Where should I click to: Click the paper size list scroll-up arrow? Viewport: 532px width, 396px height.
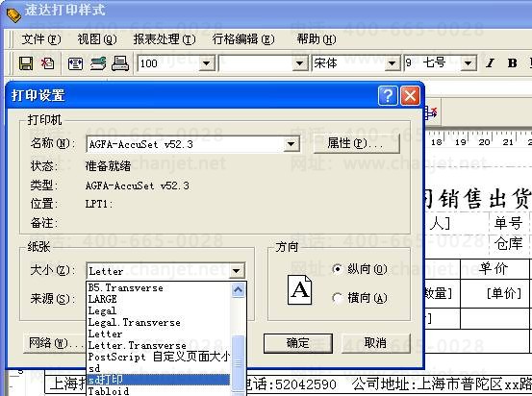[x=239, y=290]
